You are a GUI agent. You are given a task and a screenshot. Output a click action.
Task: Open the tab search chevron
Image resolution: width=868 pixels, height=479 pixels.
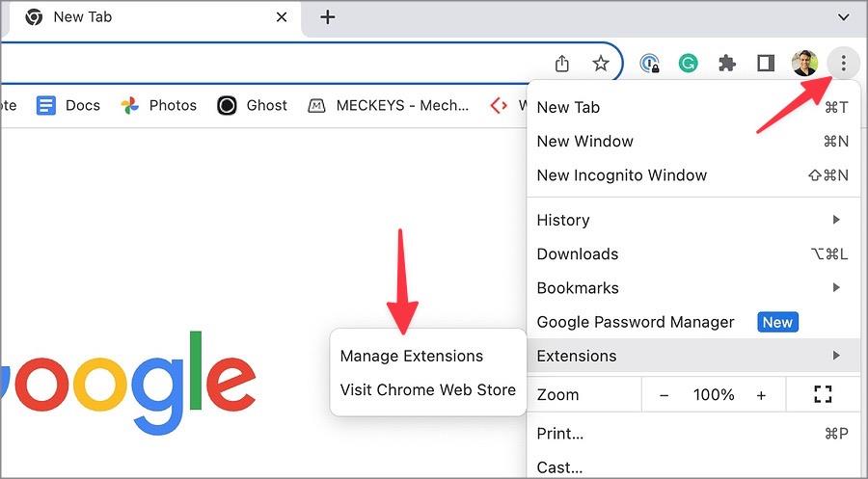click(843, 17)
